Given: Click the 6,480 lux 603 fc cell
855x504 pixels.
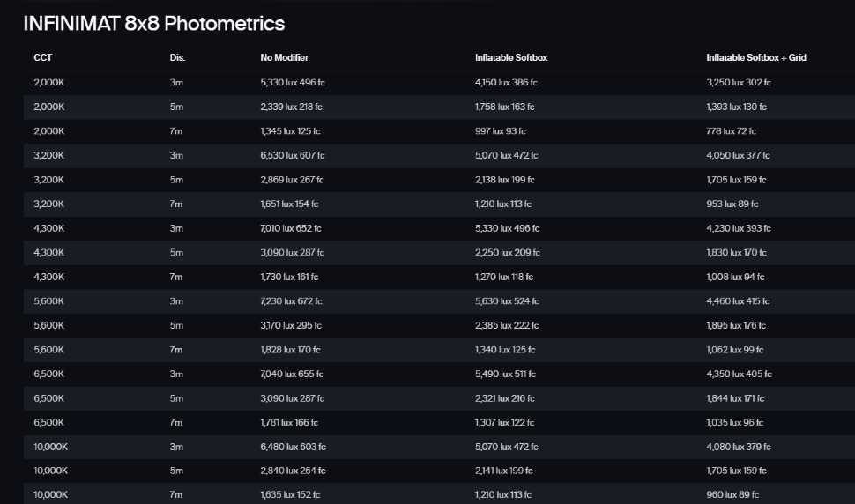Looking at the screenshot, I should click(x=293, y=447).
